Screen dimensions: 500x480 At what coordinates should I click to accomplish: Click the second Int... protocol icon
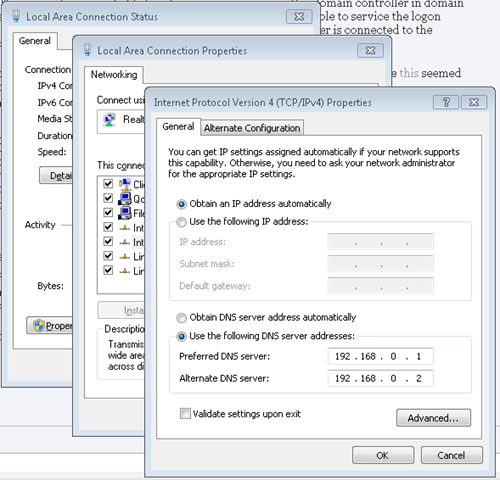(125, 242)
